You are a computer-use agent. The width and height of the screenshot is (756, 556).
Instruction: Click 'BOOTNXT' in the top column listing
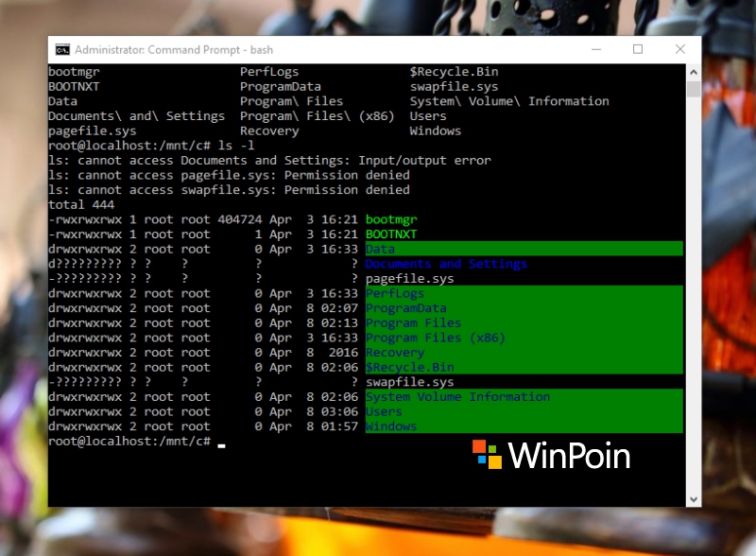pos(74,87)
